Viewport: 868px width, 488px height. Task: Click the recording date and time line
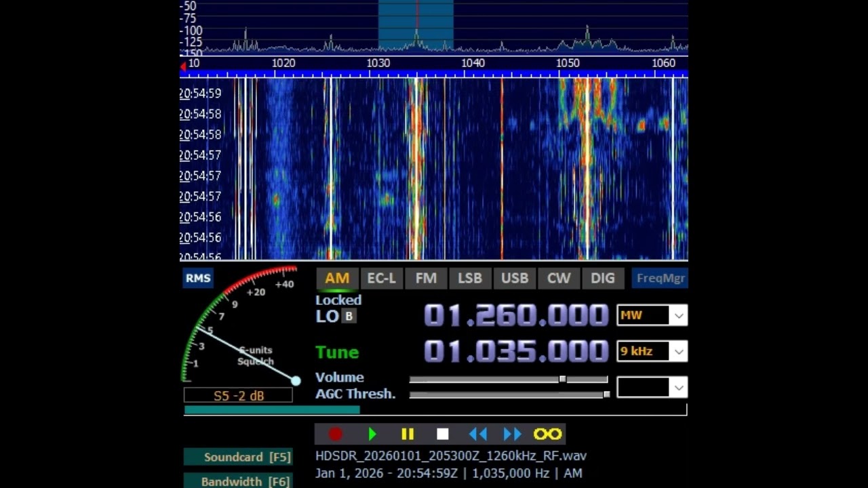(449, 473)
